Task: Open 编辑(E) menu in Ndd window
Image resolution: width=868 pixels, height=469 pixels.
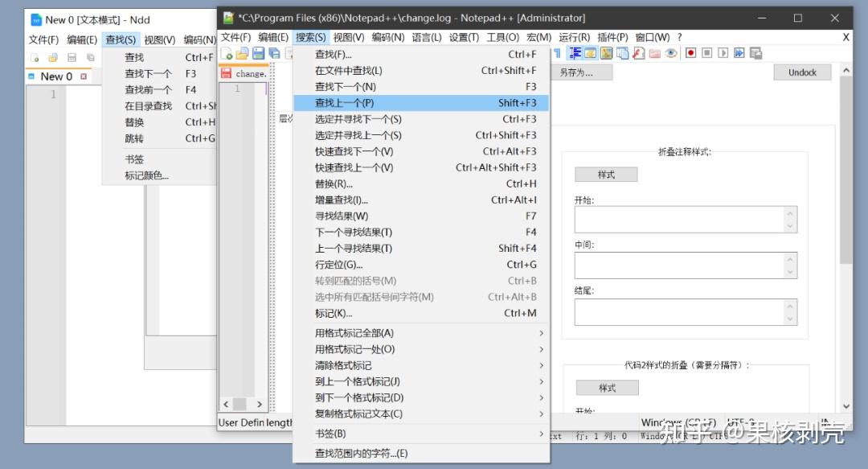Action: pos(82,40)
